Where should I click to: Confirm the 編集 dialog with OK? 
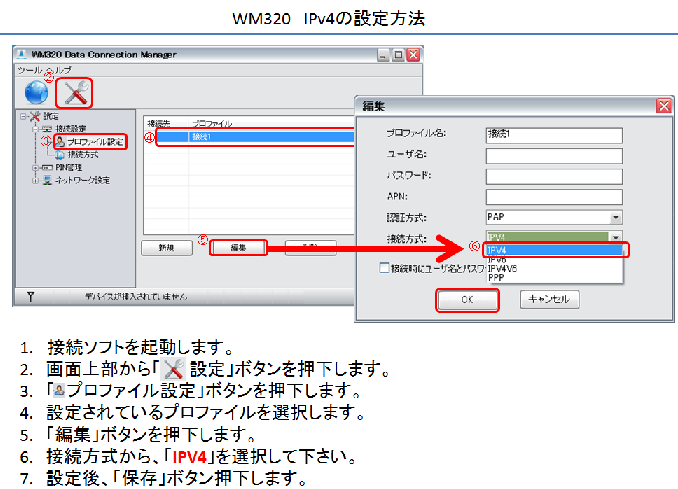[467, 300]
